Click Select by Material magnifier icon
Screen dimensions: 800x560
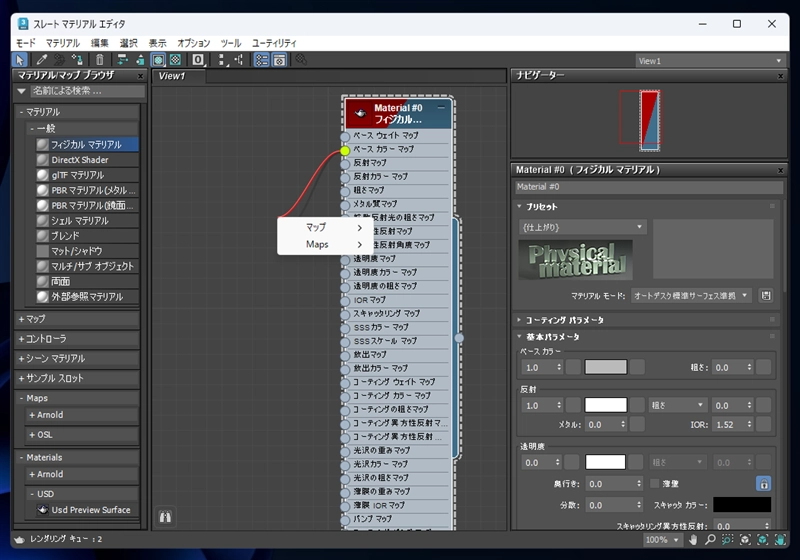(x=301, y=60)
